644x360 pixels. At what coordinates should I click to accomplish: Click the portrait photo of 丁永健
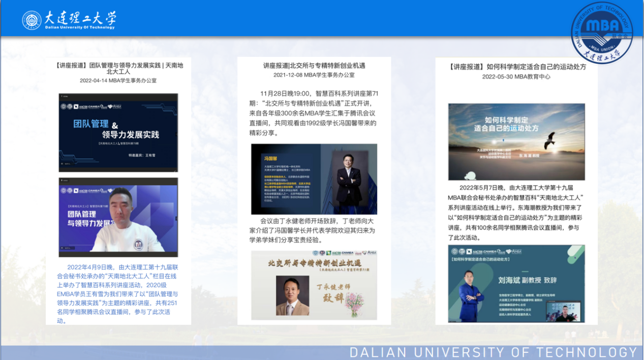(x=292, y=295)
